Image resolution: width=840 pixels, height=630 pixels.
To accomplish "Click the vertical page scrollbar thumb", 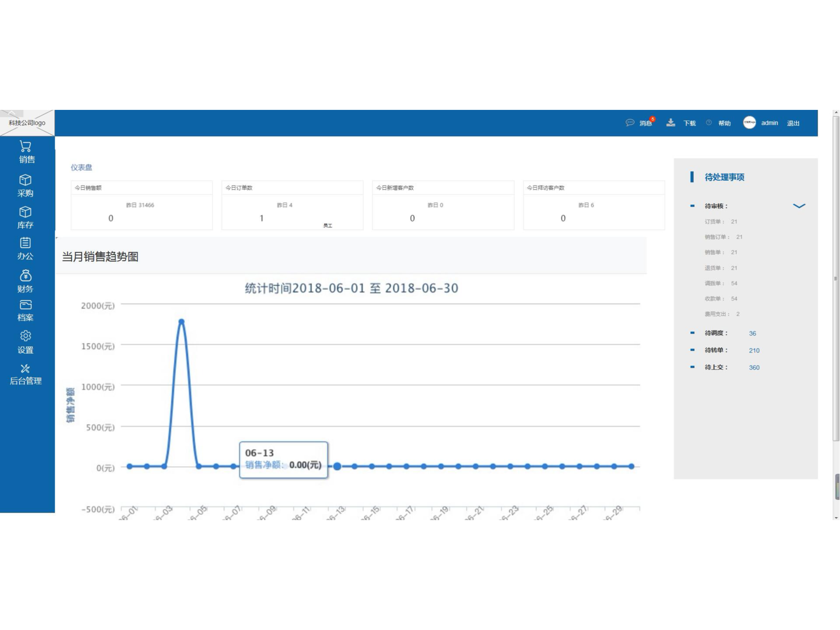I will 836,278.
